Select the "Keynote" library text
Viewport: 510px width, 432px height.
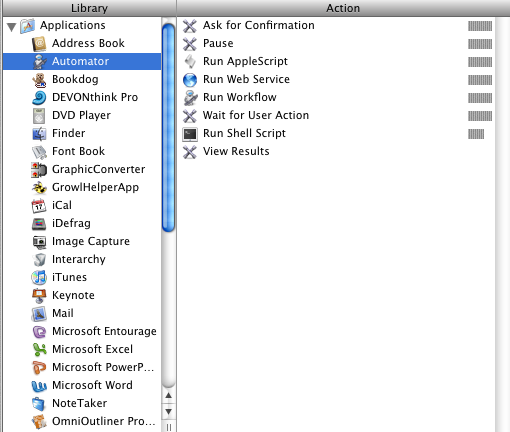(x=73, y=296)
